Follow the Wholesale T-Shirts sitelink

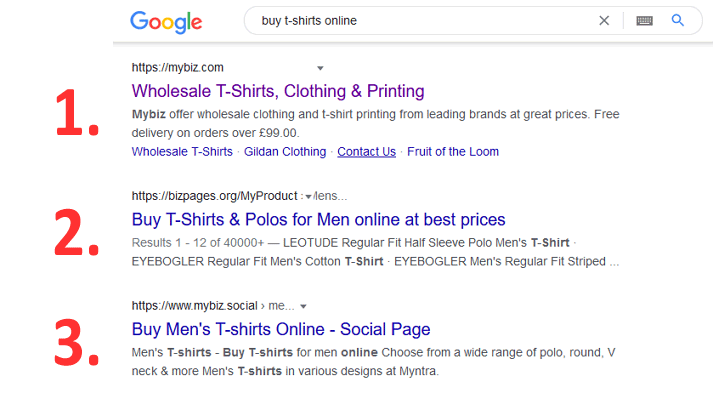(x=182, y=151)
